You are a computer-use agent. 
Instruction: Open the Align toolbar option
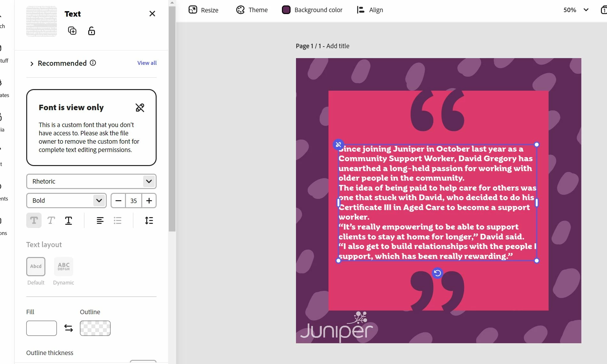pyautogui.click(x=370, y=10)
